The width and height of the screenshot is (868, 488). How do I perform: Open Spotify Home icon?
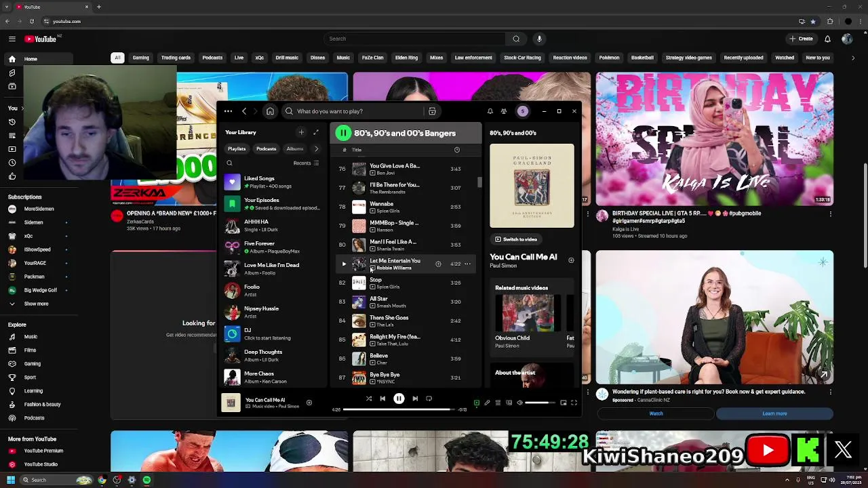click(270, 111)
